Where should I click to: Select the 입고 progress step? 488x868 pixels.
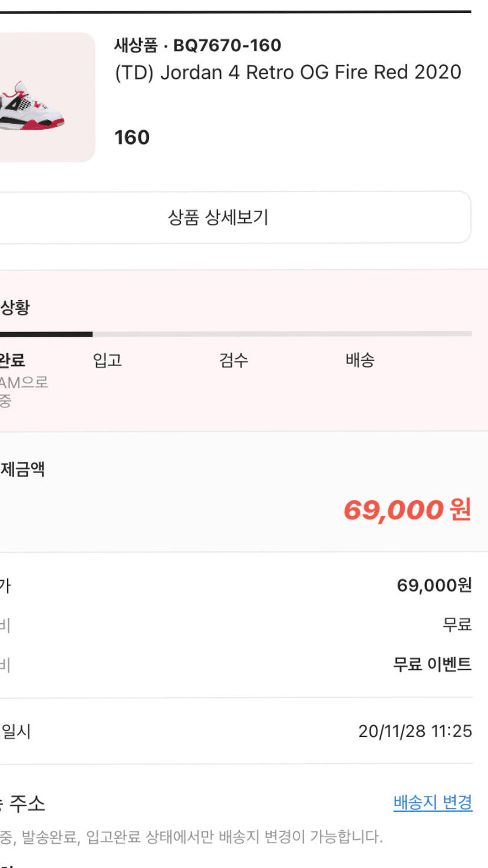(107, 360)
